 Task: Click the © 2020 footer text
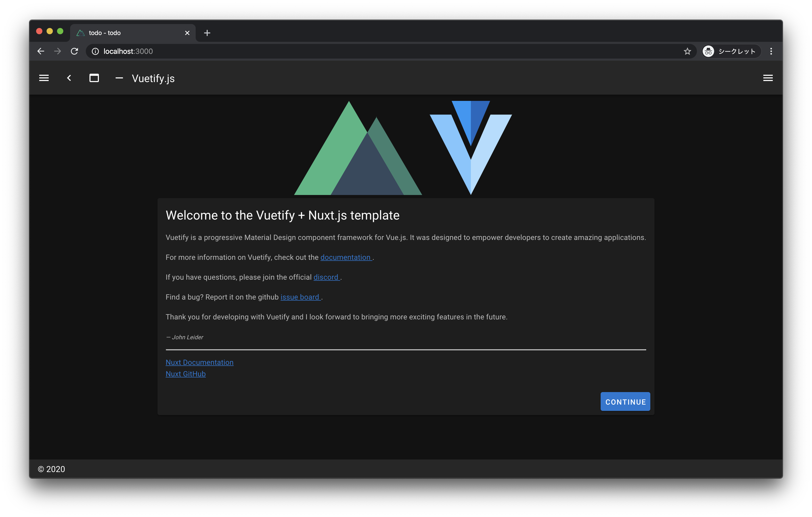[51, 469]
